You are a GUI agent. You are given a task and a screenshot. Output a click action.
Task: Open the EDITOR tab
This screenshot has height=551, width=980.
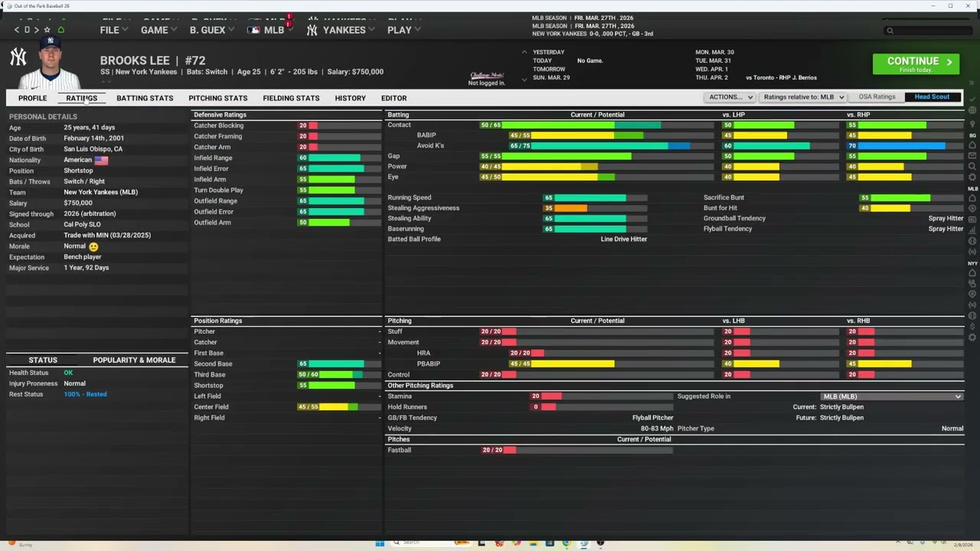tap(394, 98)
